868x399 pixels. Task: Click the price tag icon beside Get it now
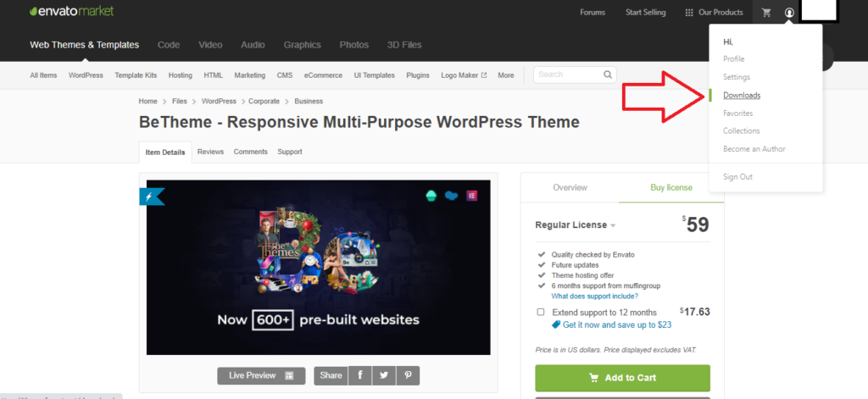[x=556, y=324]
